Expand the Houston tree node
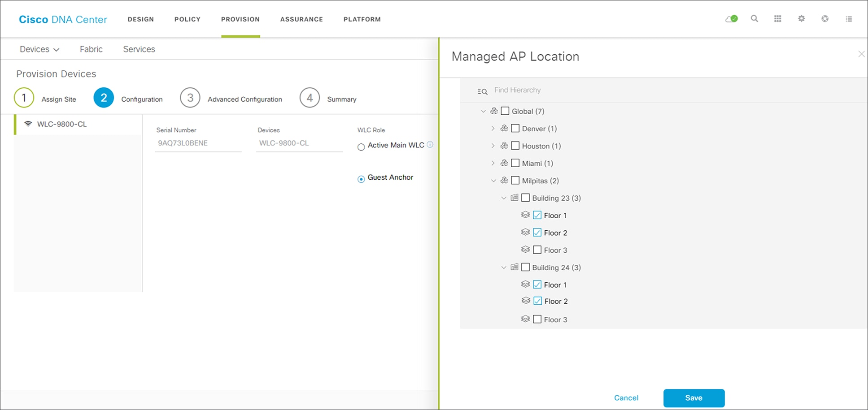Screen dimensions: 868x410 [x=493, y=146]
